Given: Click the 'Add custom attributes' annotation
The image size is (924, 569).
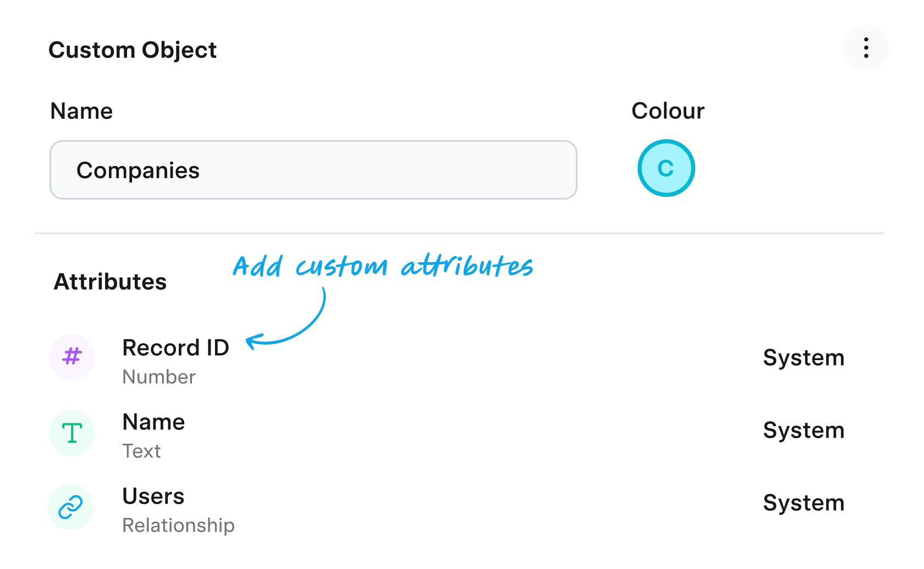Looking at the screenshot, I should click(x=383, y=267).
